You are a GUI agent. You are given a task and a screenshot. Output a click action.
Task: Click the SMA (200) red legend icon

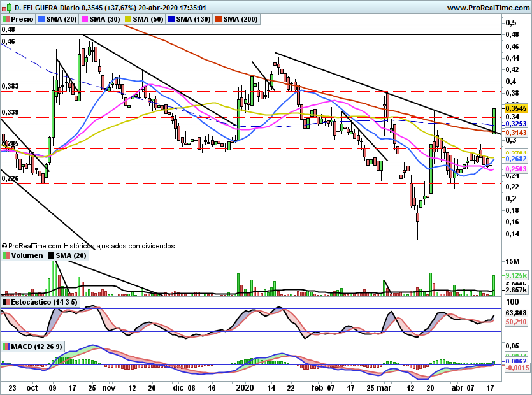(218, 19)
